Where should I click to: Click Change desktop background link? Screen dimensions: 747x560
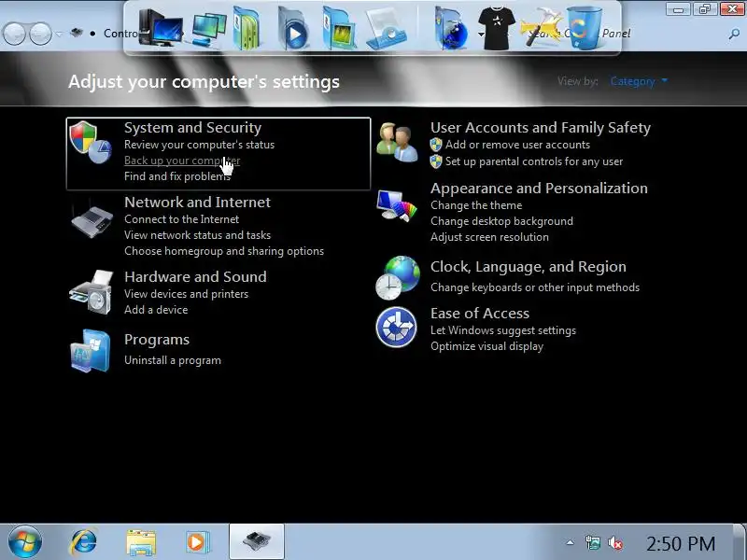[501, 221]
